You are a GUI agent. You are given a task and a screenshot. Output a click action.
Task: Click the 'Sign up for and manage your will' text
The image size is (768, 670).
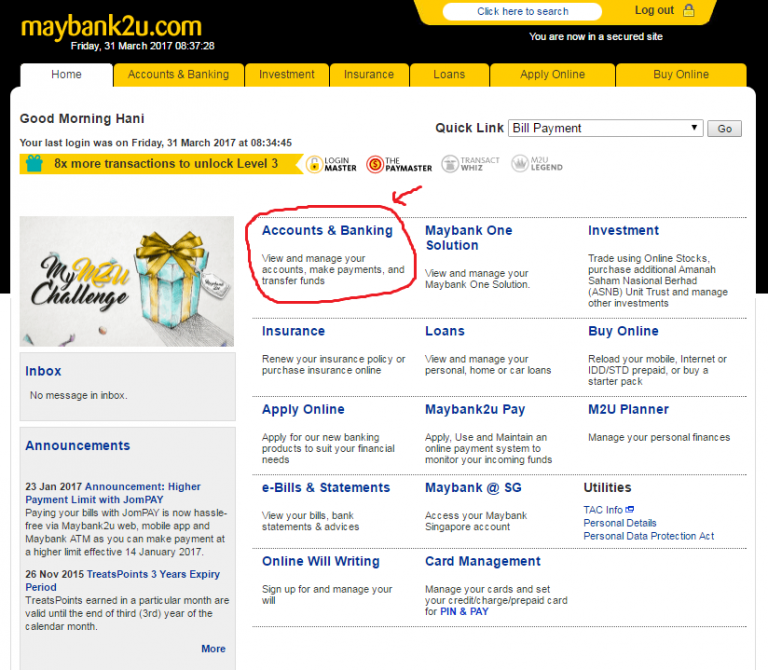[x=327, y=595]
